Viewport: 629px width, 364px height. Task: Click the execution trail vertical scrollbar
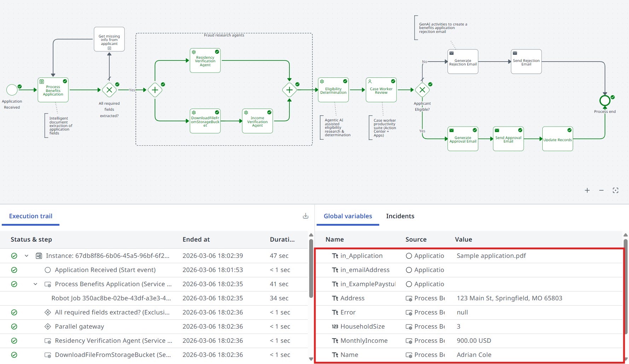(311, 268)
